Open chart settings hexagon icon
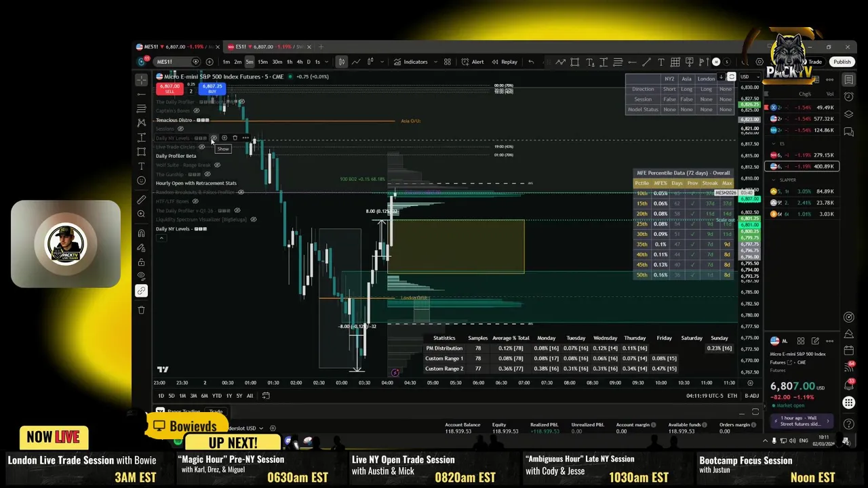Image resolution: width=868 pixels, height=488 pixels. pyautogui.click(x=759, y=62)
